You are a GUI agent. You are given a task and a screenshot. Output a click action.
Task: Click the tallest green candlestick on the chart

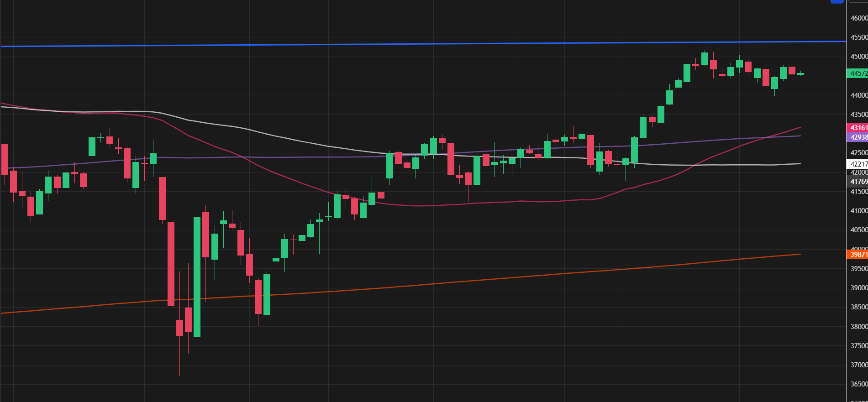click(197, 277)
